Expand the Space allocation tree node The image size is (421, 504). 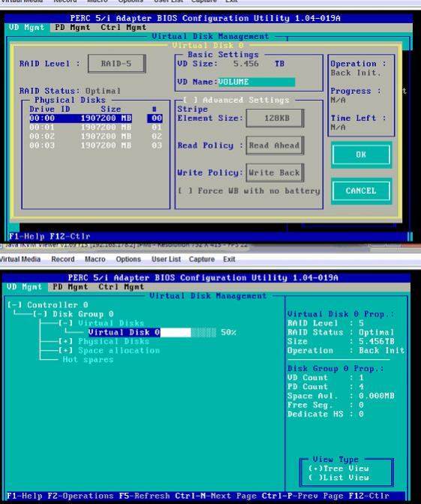click(x=65, y=350)
